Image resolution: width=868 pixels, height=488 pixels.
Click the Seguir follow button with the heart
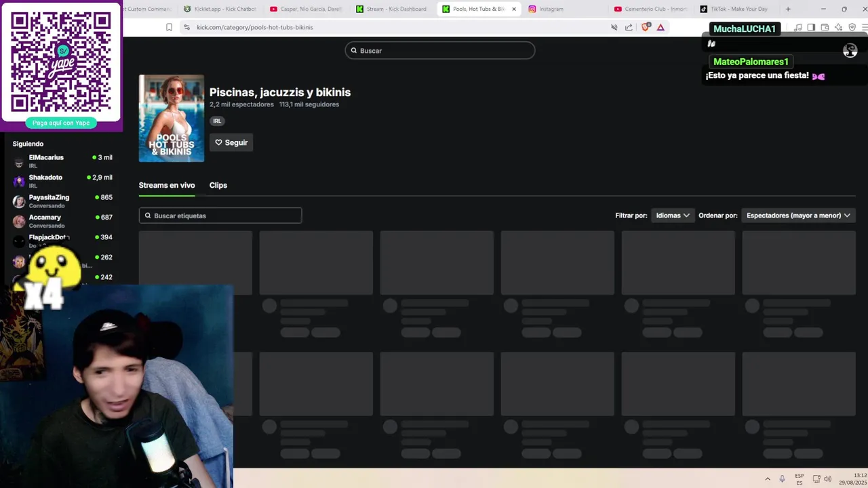coord(231,142)
